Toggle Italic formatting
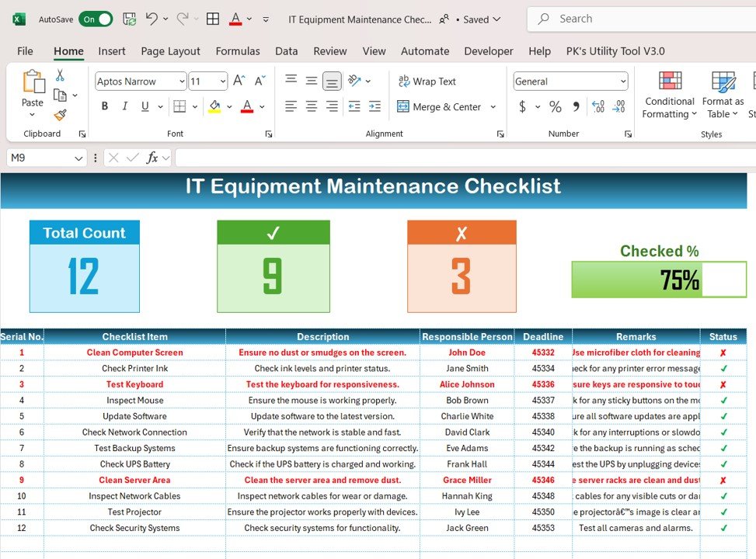Viewport: 756px width, 559px height. [125, 106]
